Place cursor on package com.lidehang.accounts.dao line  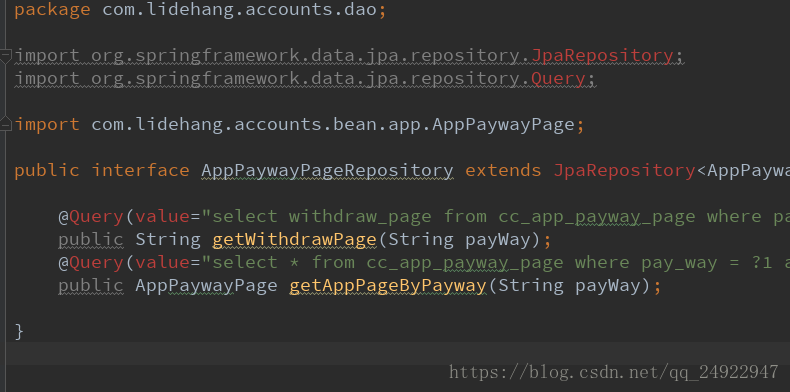click(201, 10)
